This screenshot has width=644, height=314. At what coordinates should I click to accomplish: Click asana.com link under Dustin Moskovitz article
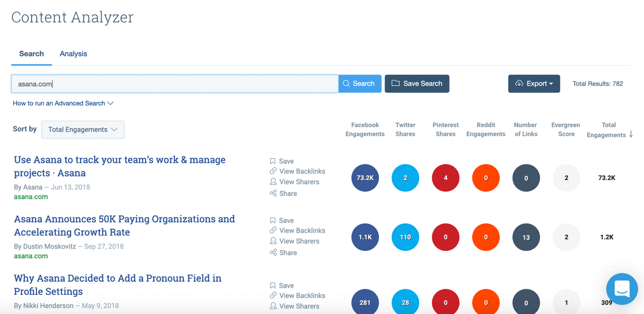(31, 256)
